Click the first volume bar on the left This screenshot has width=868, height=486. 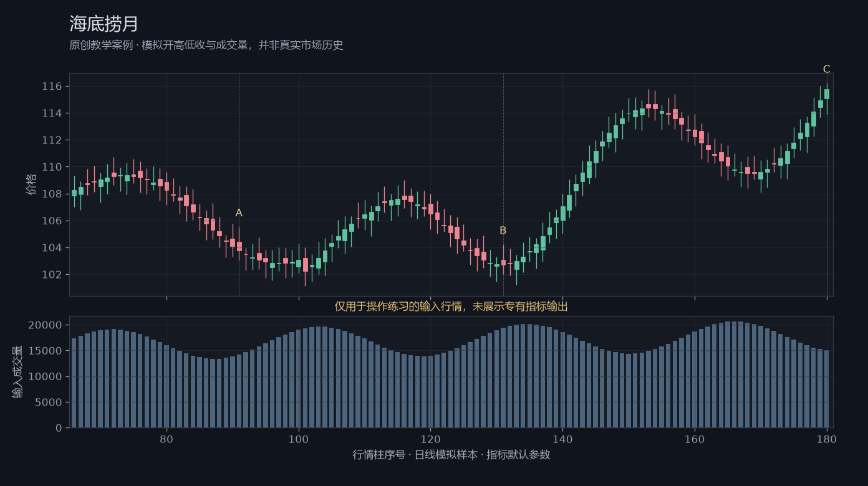pos(74,383)
